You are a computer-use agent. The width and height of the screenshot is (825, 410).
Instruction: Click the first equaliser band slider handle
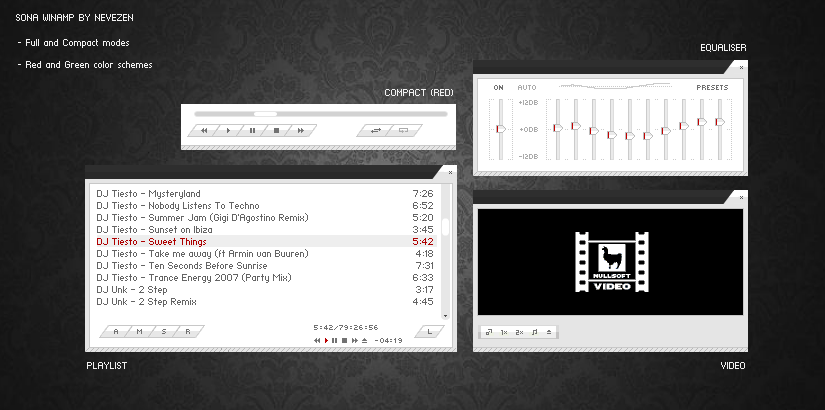(558, 128)
